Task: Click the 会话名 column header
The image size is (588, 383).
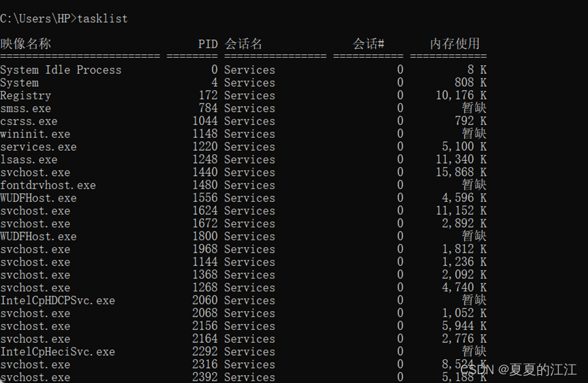Action: [243, 44]
